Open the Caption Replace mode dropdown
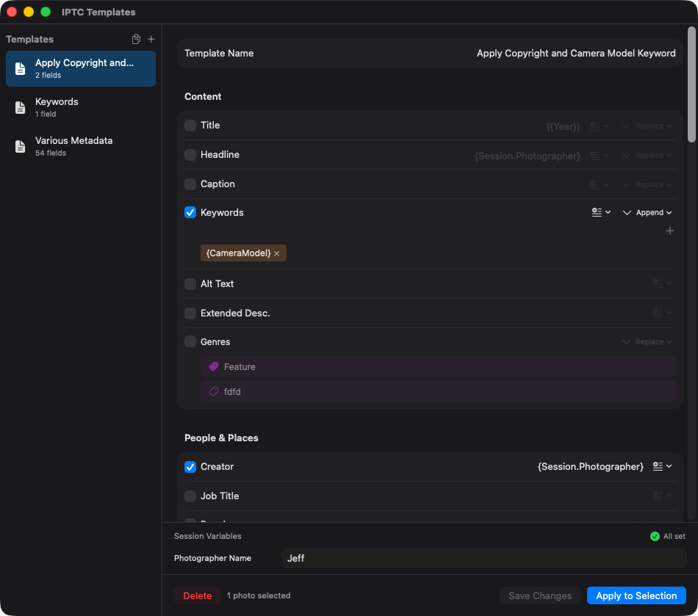Screen dimensions: 698x616 pos(647,184)
